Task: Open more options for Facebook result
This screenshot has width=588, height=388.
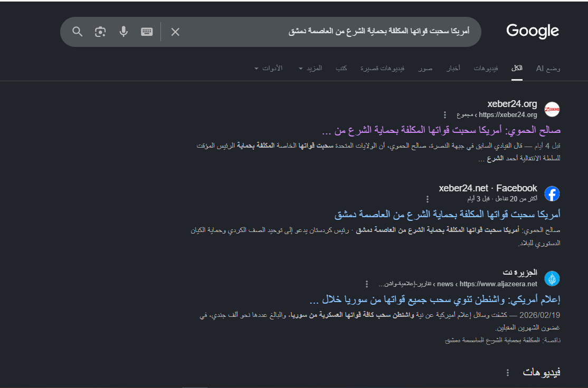Action: (427, 199)
